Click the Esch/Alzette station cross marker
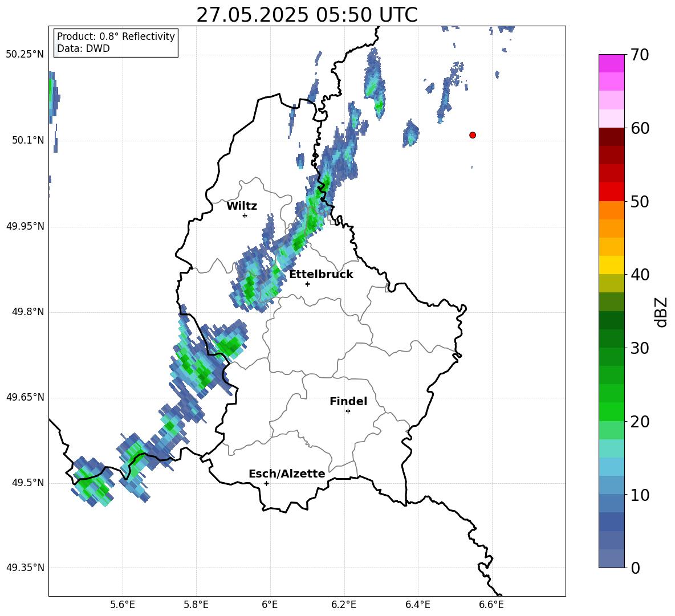The image size is (675, 616). (266, 483)
